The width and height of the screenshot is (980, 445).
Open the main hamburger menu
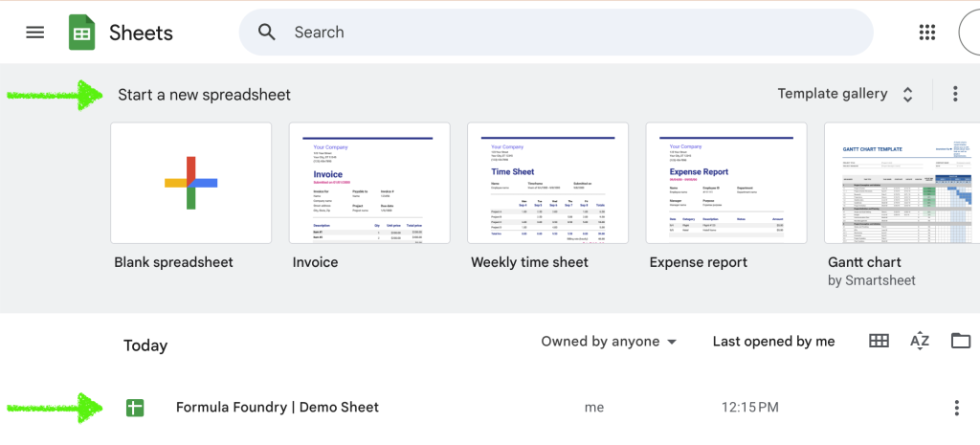tap(35, 33)
